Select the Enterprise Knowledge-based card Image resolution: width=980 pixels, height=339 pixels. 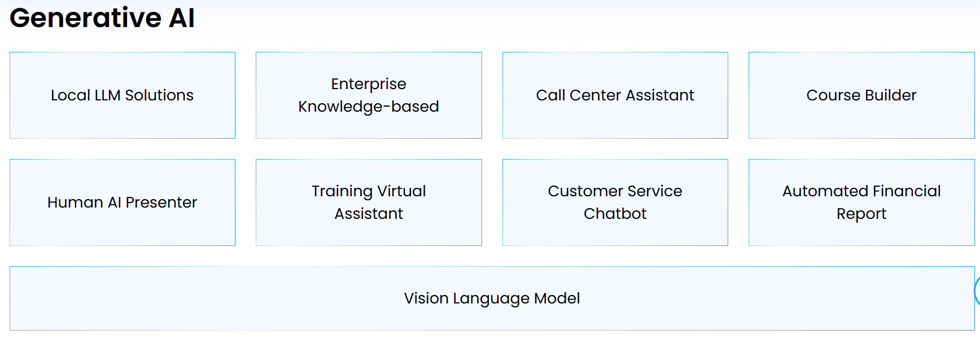point(369,95)
